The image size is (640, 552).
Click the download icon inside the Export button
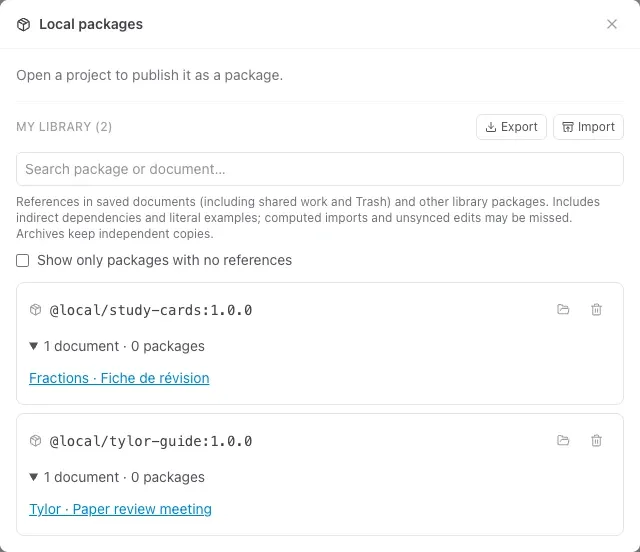click(x=491, y=127)
